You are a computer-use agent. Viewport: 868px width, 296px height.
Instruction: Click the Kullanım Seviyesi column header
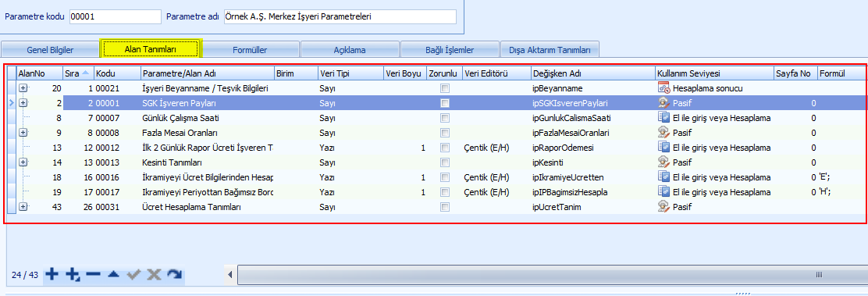[x=715, y=73]
